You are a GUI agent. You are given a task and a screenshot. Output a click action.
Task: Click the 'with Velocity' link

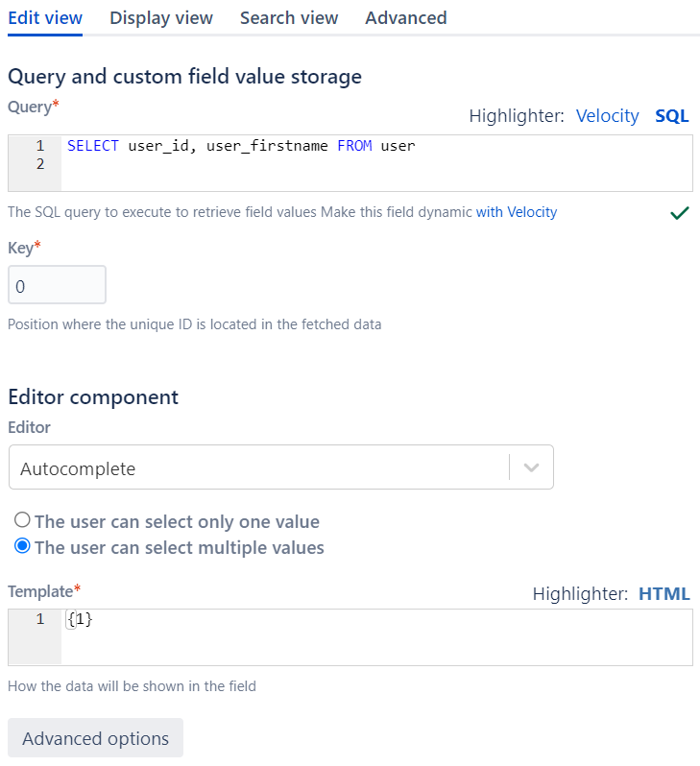coord(517,212)
